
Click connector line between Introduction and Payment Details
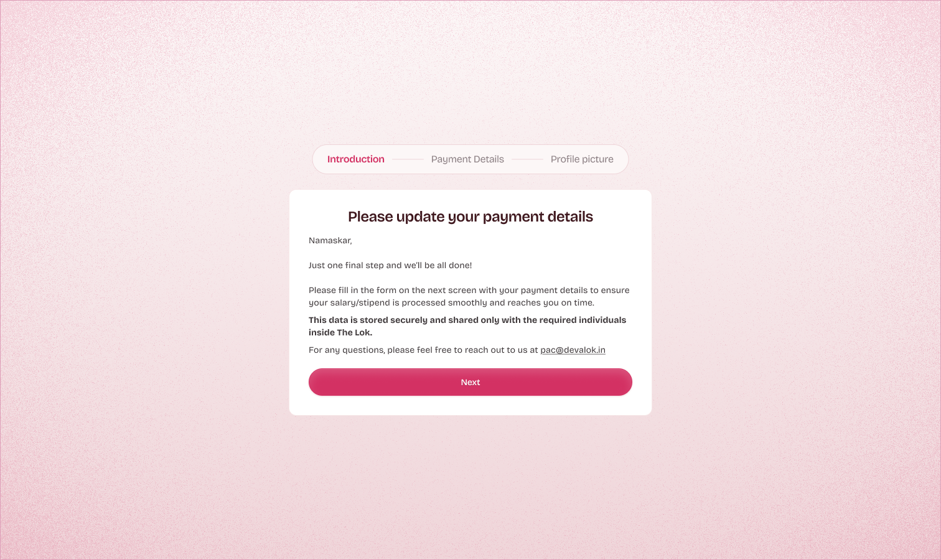click(408, 159)
